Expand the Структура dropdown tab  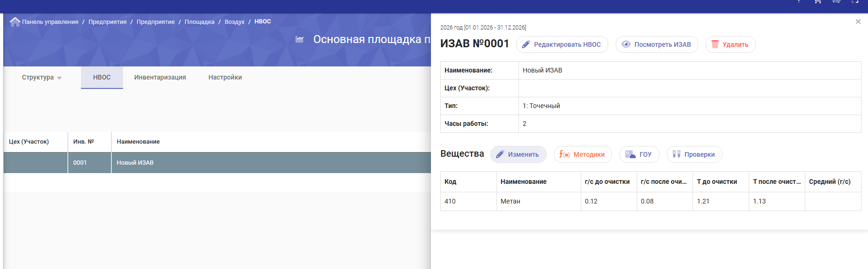coord(42,77)
